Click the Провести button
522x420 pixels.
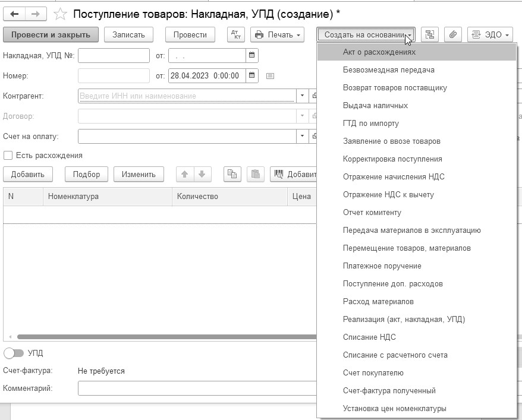190,34
